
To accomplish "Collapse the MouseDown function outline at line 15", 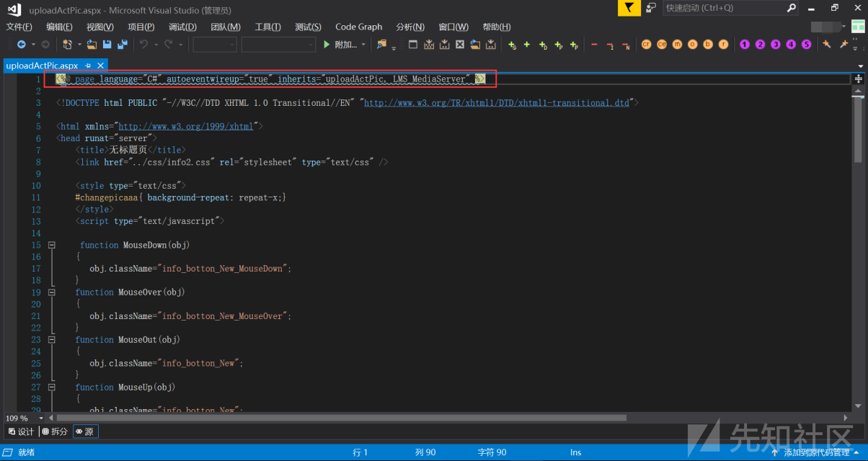I will click(x=51, y=245).
